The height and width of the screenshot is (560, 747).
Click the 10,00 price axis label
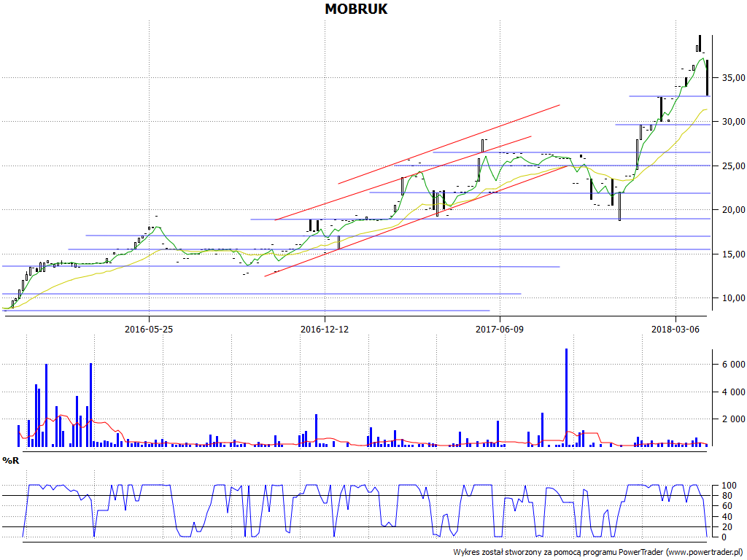click(x=733, y=298)
